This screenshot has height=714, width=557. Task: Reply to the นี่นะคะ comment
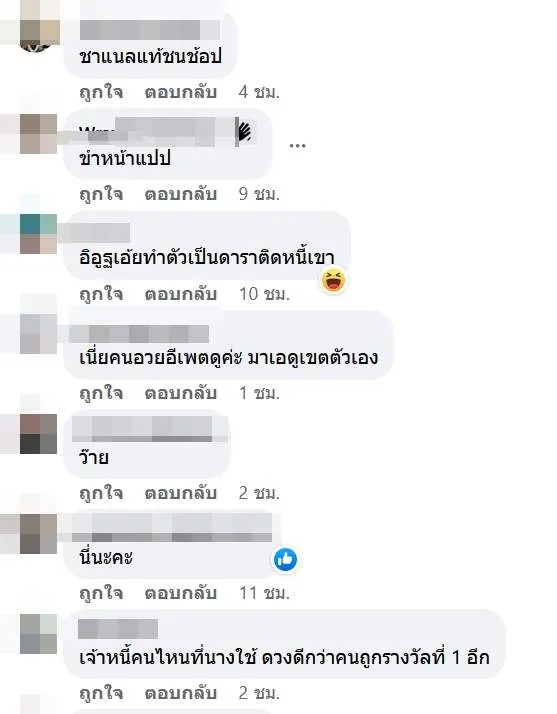pyautogui.click(x=180, y=593)
